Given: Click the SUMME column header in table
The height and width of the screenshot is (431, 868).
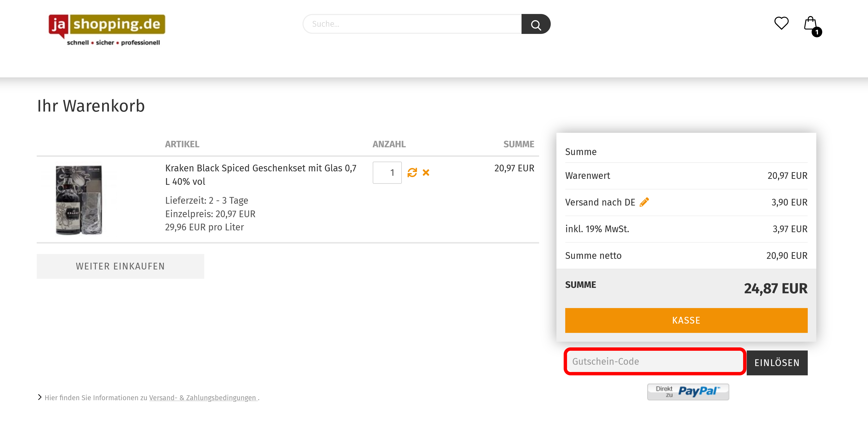Looking at the screenshot, I should (x=519, y=144).
